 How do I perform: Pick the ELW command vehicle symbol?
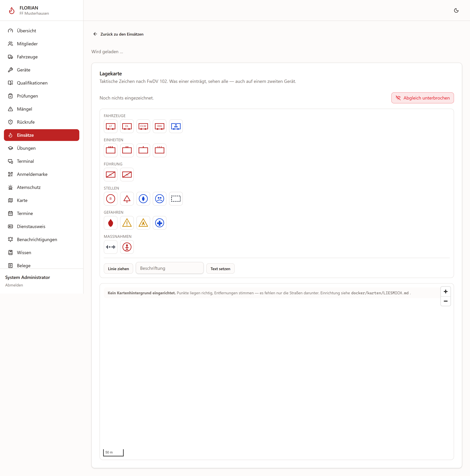(x=143, y=126)
